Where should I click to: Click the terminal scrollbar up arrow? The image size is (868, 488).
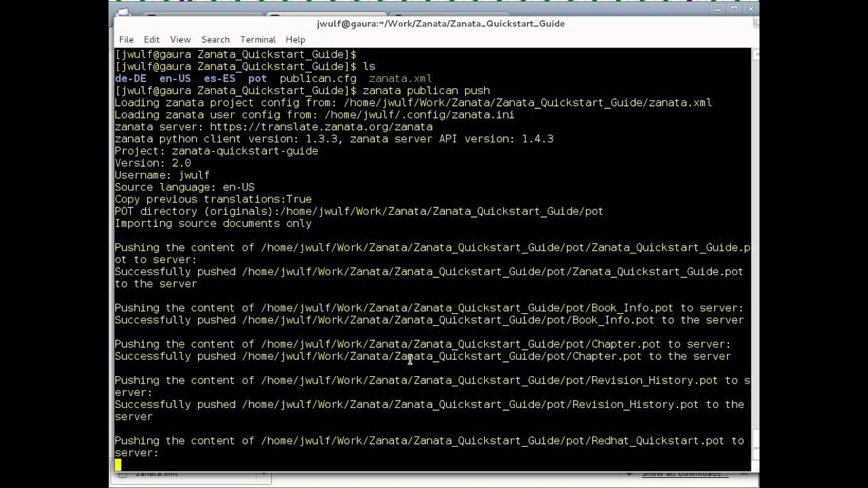click(x=755, y=54)
